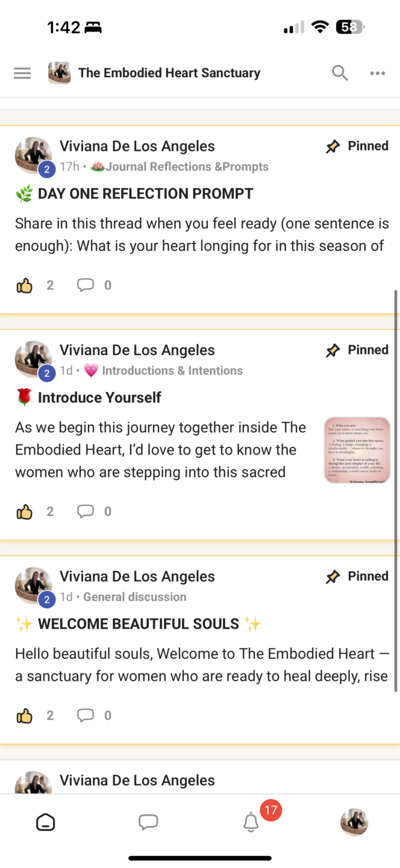Screen dimensions: 400x868
Task: Open the Introduce Yourself image thumbnail
Action: pos(357,450)
